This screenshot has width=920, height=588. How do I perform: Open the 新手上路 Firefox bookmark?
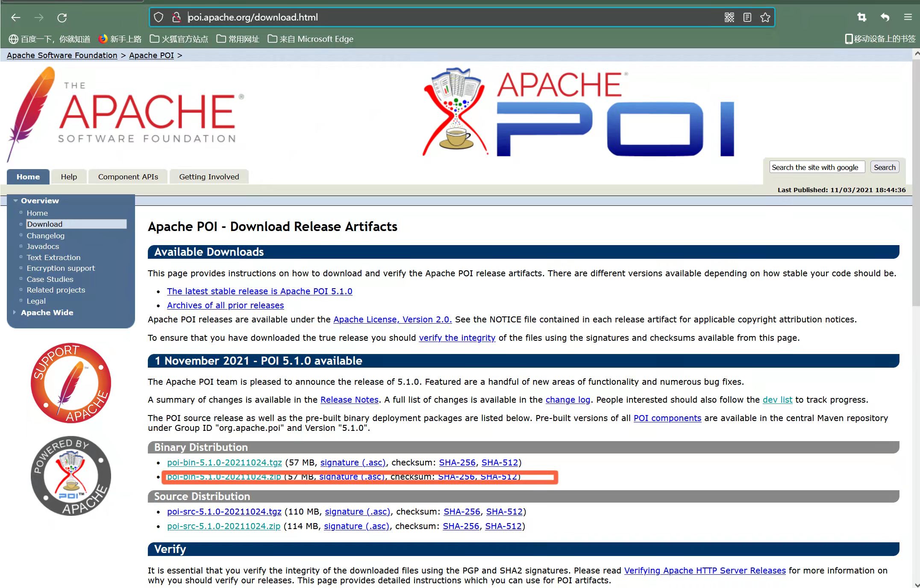120,39
